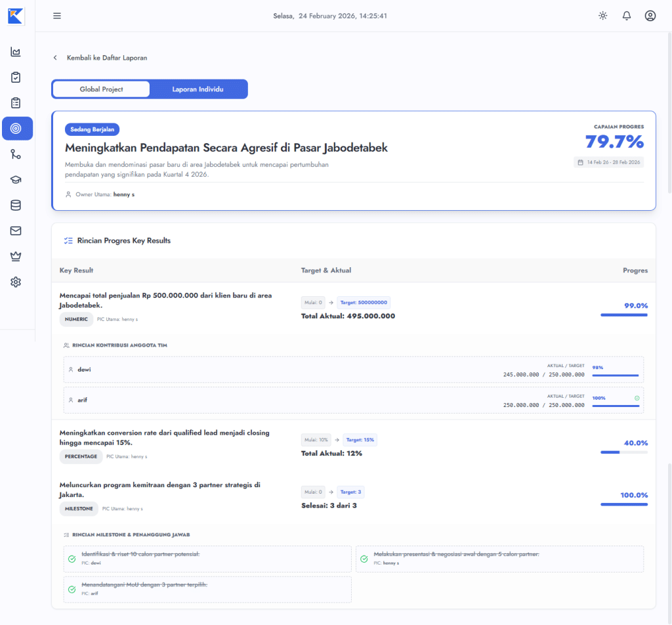Click the 100.0% milestone progress bar
Image resolution: width=672 pixels, height=625 pixels.
point(624,505)
